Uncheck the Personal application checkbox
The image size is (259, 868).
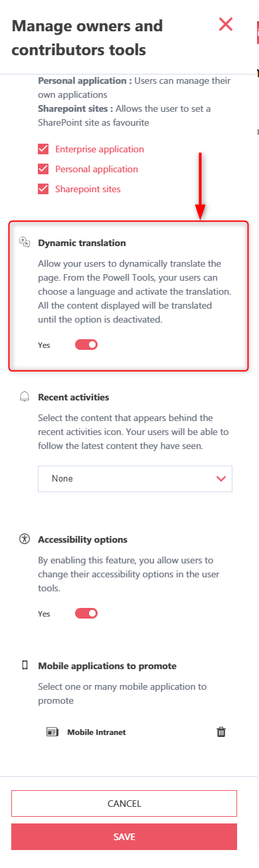coord(44,169)
